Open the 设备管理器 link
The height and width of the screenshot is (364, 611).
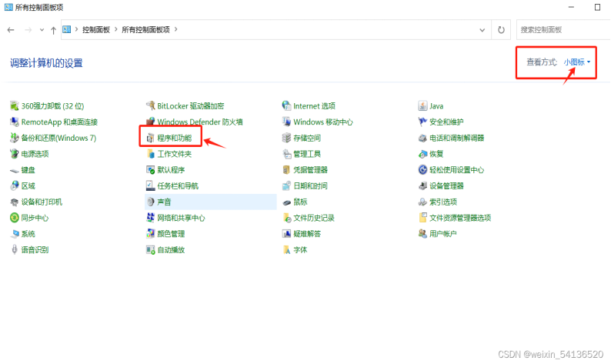446,186
